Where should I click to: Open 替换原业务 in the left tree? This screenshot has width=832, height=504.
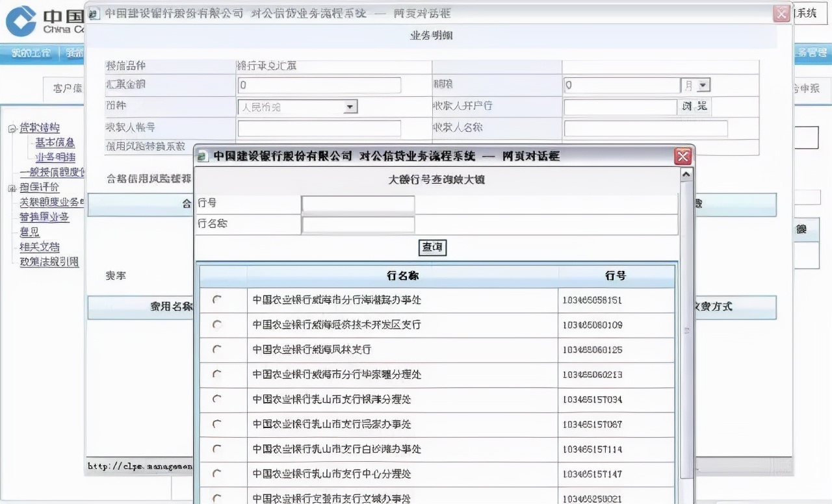(x=44, y=217)
